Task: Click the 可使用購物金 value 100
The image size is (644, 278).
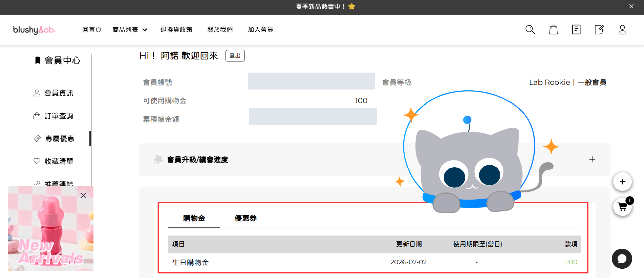Action: pyautogui.click(x=361, y=101)
